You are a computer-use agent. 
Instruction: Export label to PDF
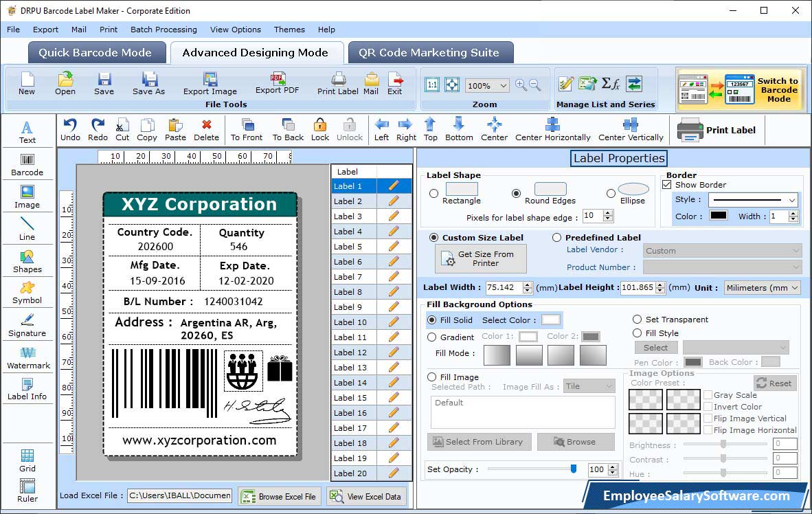point(277,83)
